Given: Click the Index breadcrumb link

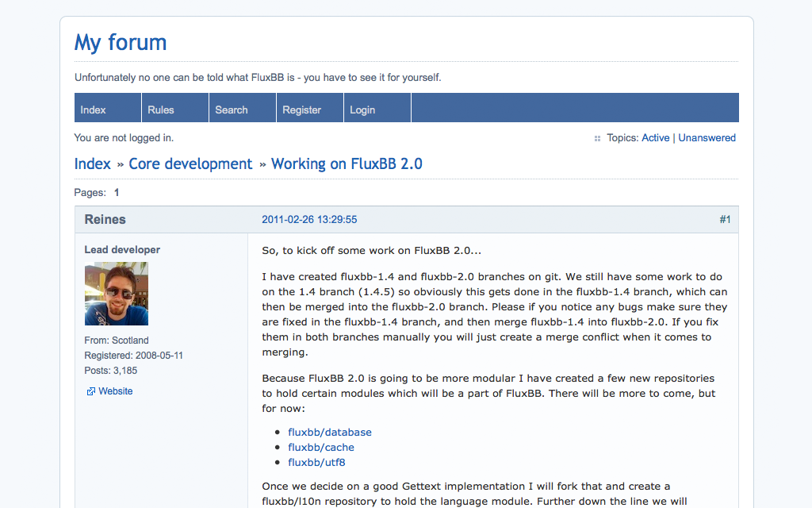Looking at the screenshot, I should 93,164.
